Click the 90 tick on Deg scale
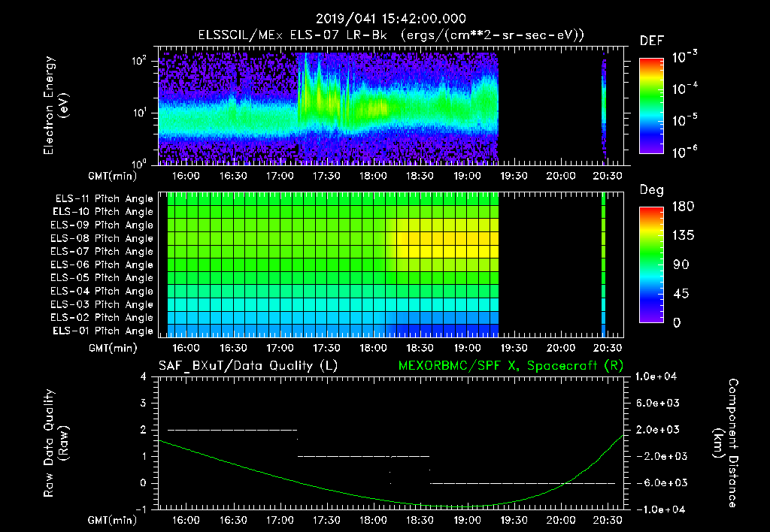 pyautogui.click(x=681, y=264)
